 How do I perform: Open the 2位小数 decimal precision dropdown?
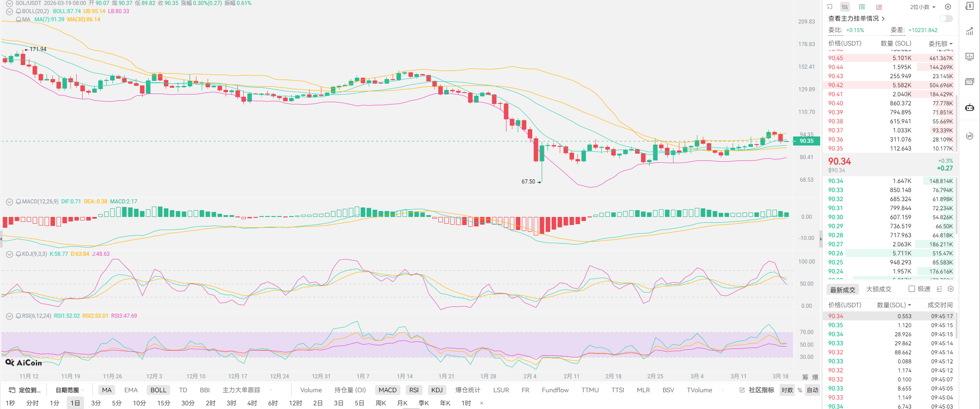click(x=923, y=7)
